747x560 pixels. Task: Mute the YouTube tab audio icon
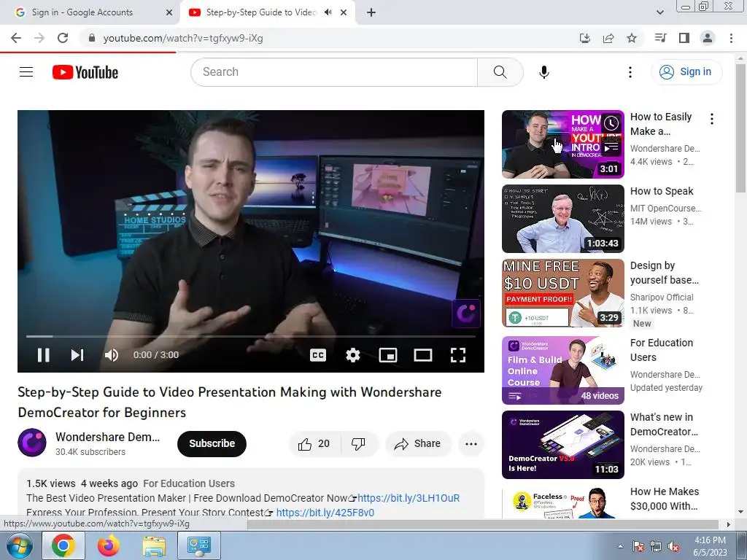328,12
